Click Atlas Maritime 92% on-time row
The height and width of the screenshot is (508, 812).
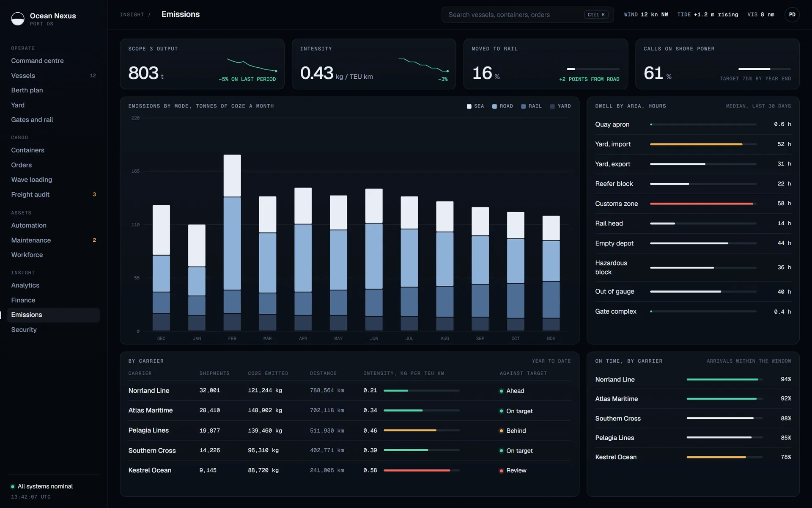[693, 399]
